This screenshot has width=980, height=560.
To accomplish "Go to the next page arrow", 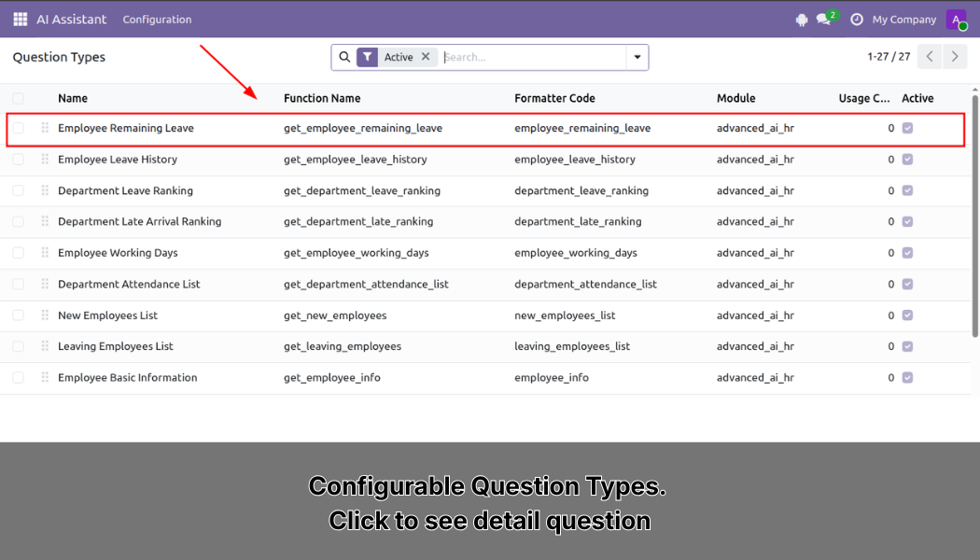I will (x=955, y=57).
